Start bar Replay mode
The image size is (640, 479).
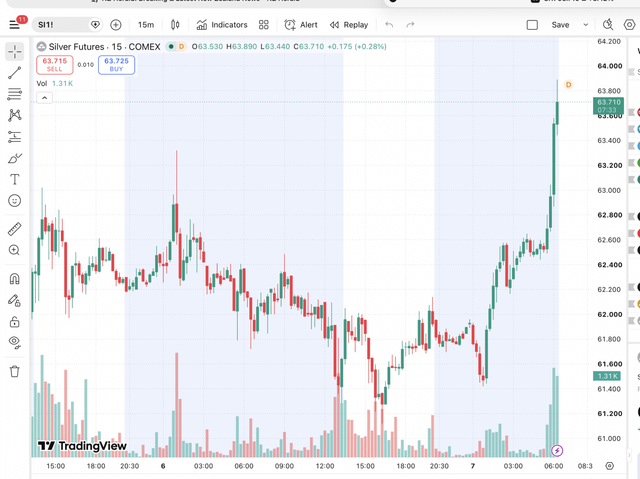tap(349, 25)
